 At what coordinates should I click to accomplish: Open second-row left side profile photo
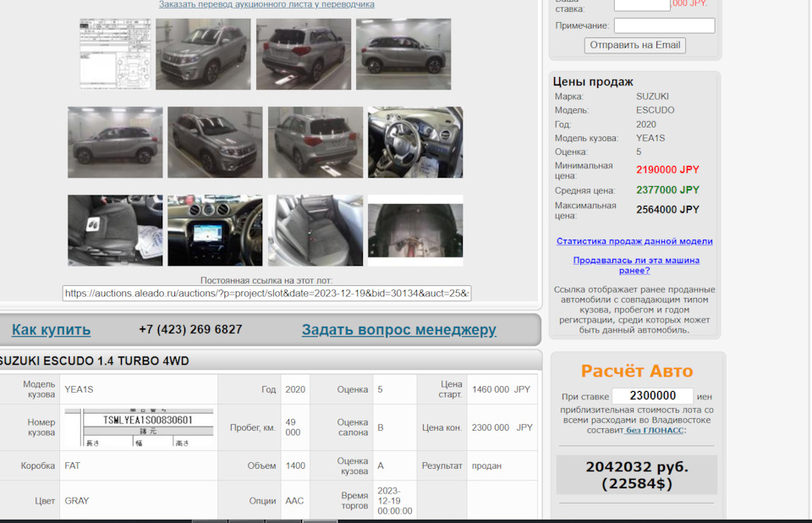pyautogui.click(x=115, y=142)
